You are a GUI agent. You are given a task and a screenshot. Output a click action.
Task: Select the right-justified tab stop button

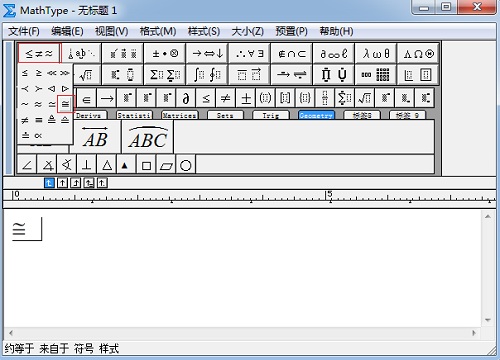coord(76,183)
